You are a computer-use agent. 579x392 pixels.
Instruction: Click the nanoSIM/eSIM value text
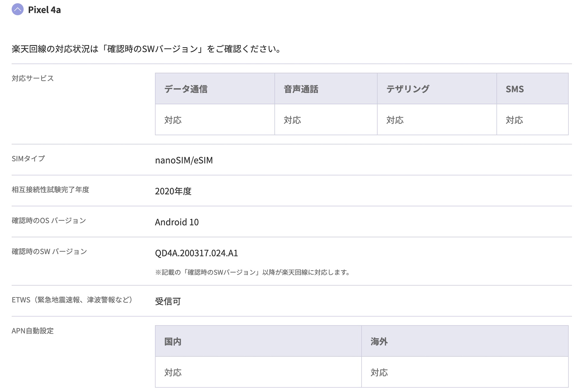[x=184, y=160]
